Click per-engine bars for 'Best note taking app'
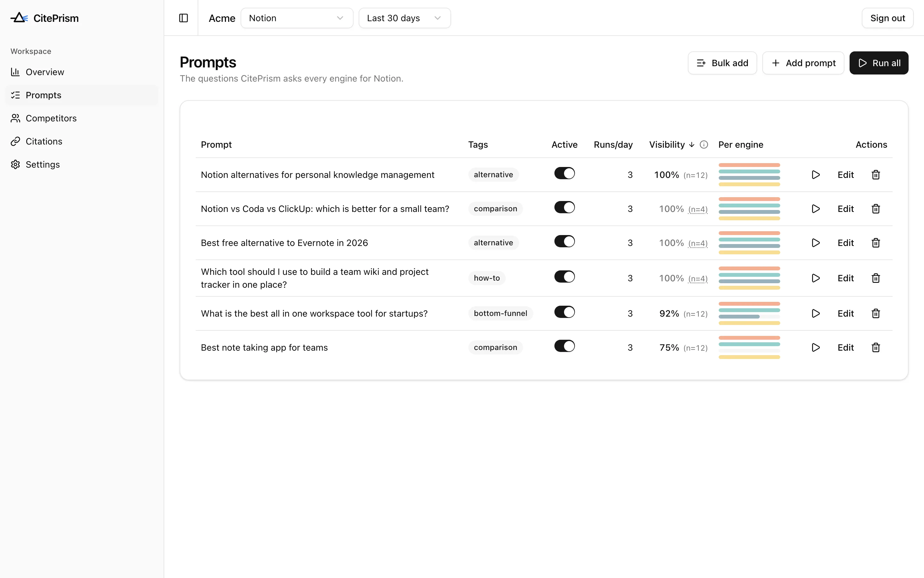Image resolution: width=924 pixels, height=578 pixels. (749, 347)
